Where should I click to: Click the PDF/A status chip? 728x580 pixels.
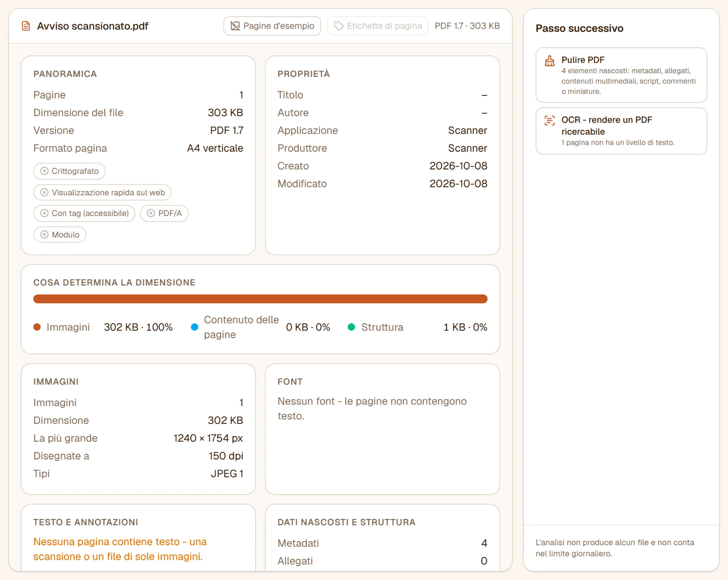[x=164, y=213]
